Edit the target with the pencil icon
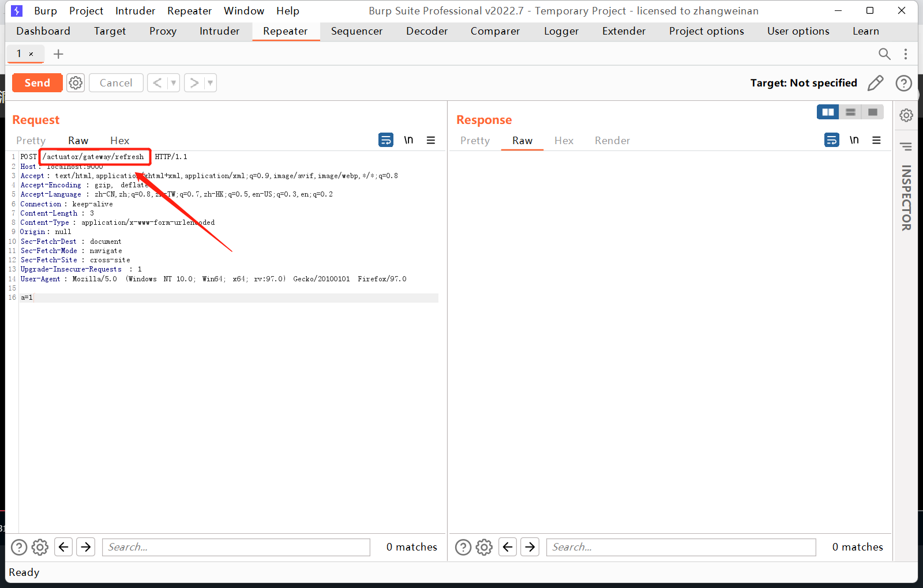 click(x=875, y=83)
